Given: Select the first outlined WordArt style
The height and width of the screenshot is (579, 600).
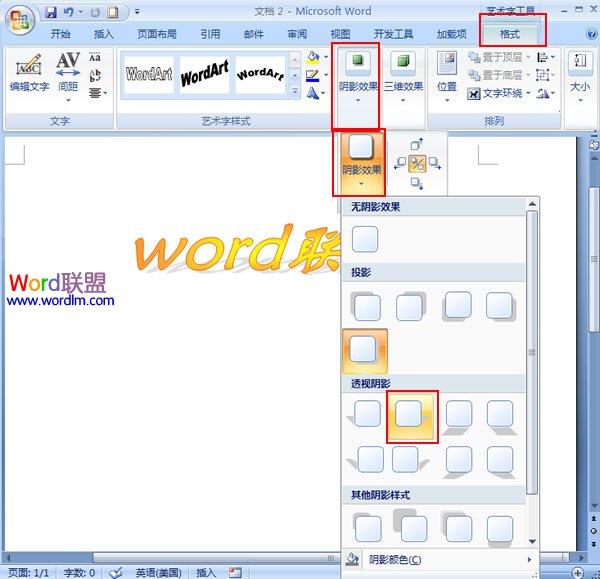Looking at the screenshot, I should pyautogui.click(x=149, y=74).
